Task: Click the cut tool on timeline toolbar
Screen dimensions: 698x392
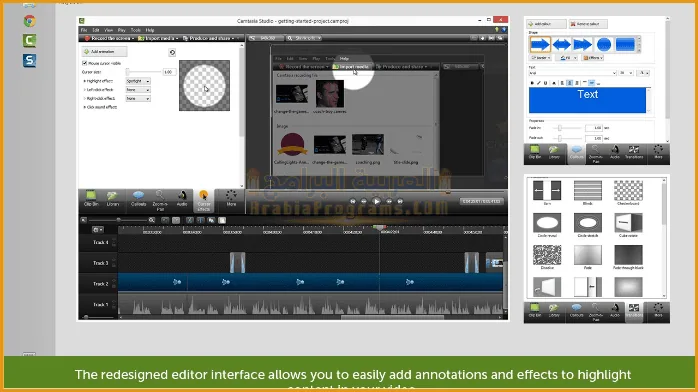Action: coord(190,220)
